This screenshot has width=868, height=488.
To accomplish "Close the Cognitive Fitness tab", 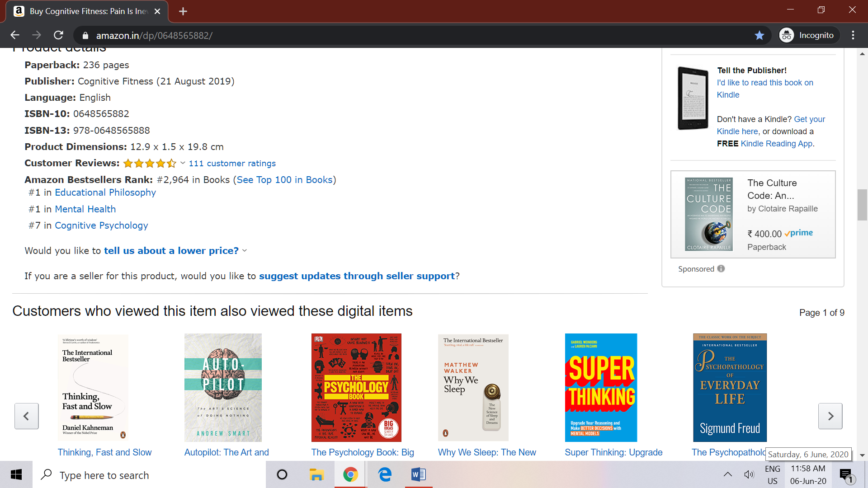I will [157, 11].
